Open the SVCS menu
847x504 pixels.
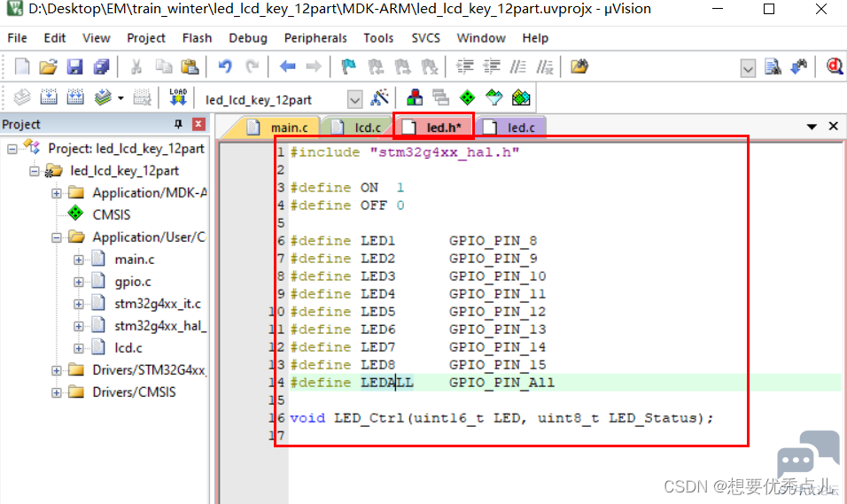425,38
